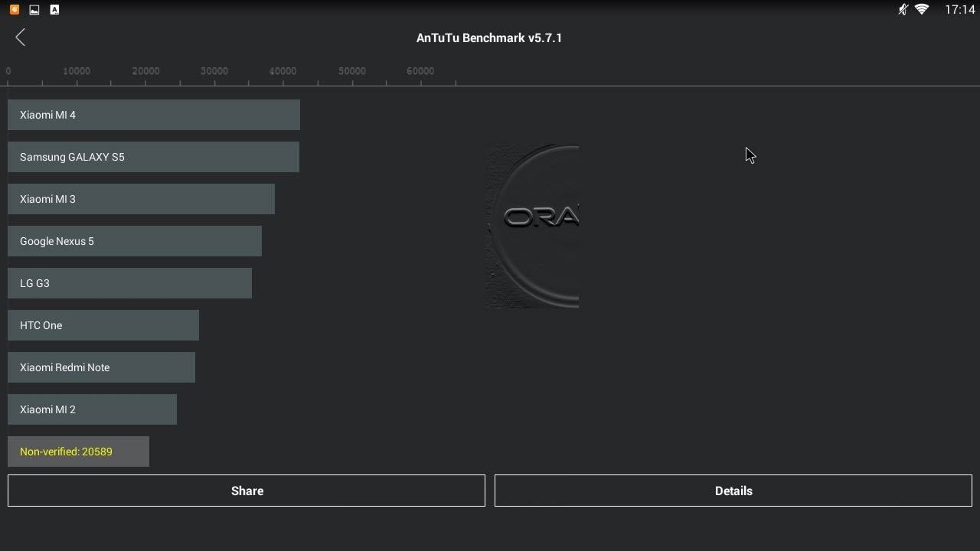Tap the clock showing 17:14
The image size is (980, 551).
[959, 10]
